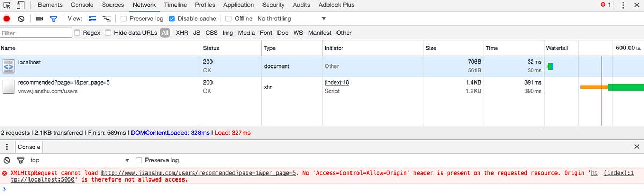Sort by the Type column header

(x=292, y=48)
